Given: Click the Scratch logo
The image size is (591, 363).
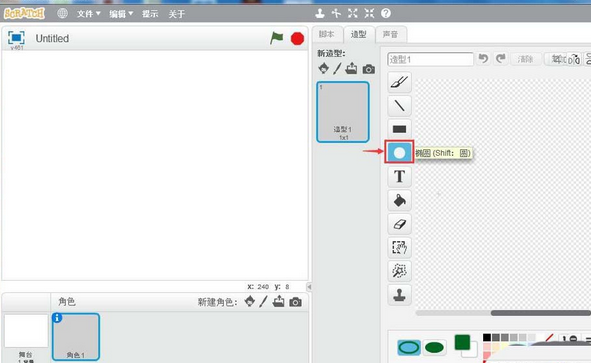Looking at the screenshot, I should pos(24,14).
